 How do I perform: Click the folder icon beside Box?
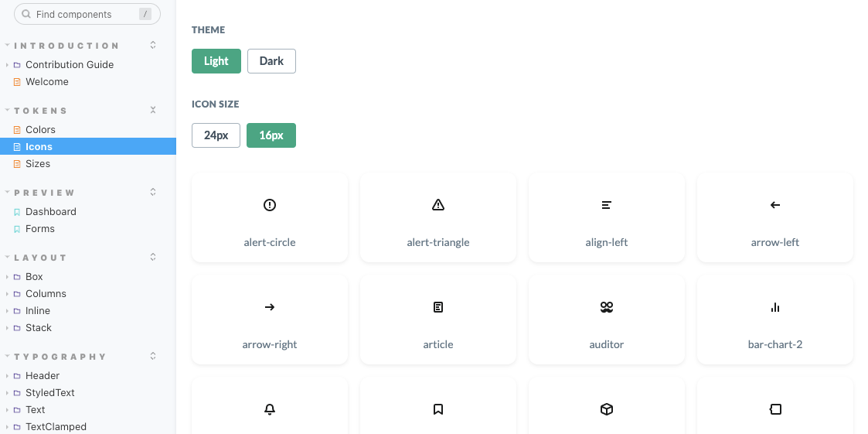[x=17, y=277]
